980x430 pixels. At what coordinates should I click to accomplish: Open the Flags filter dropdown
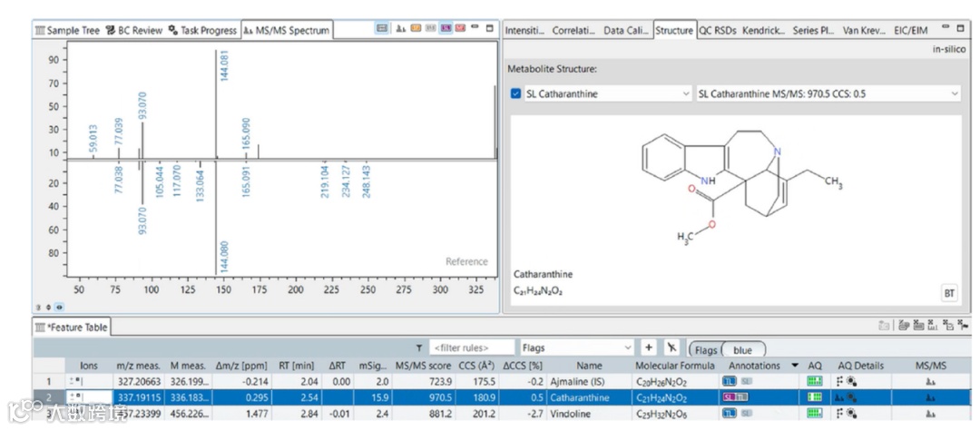(577, 347)
